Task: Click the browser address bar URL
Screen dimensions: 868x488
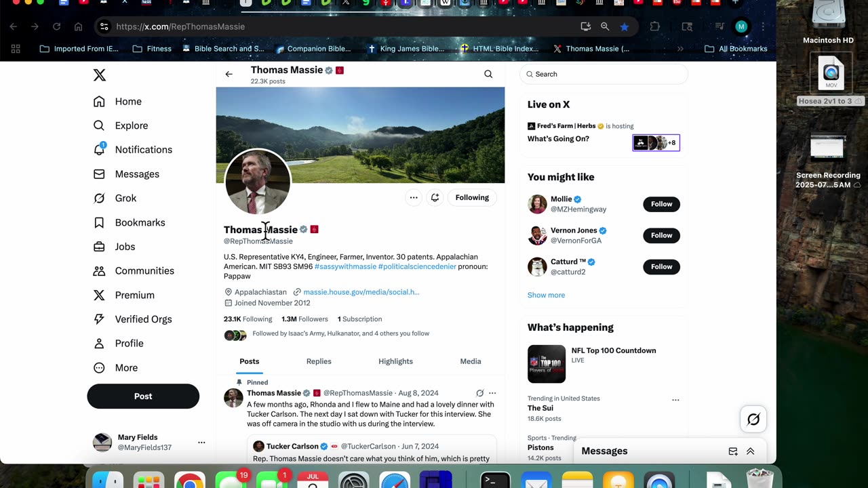Action: coord(180,26)
